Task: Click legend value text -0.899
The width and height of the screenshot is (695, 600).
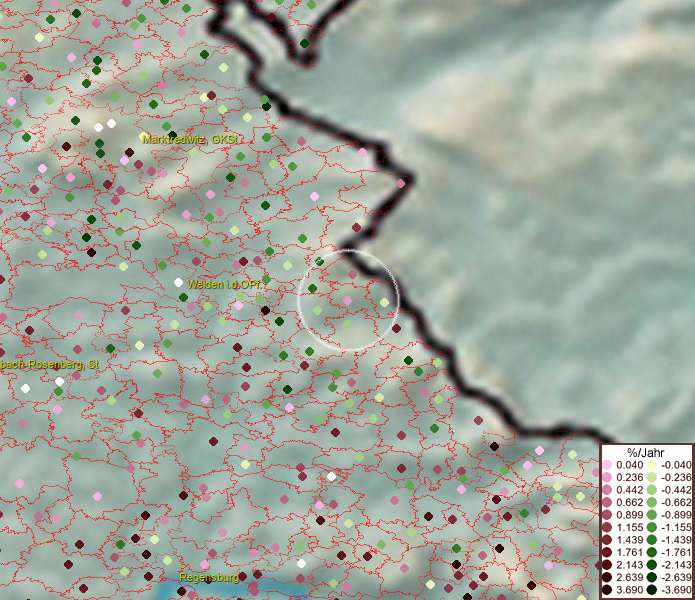Action: point(676,515)
